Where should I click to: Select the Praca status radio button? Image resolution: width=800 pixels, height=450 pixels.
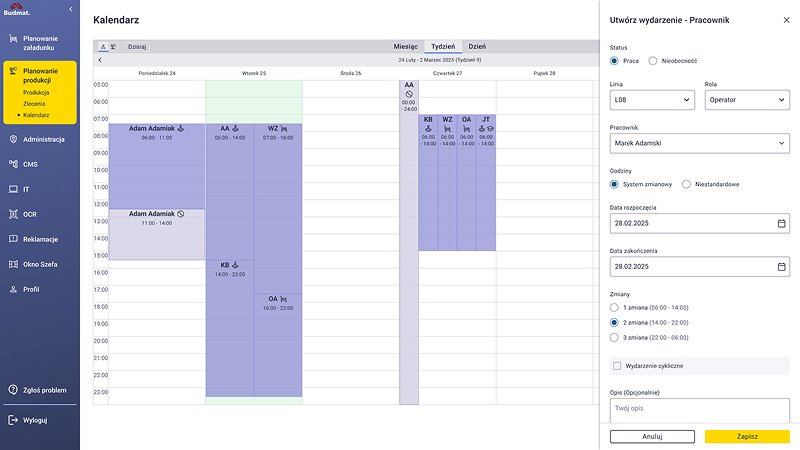pyautogui.click(x=614, y=61)
